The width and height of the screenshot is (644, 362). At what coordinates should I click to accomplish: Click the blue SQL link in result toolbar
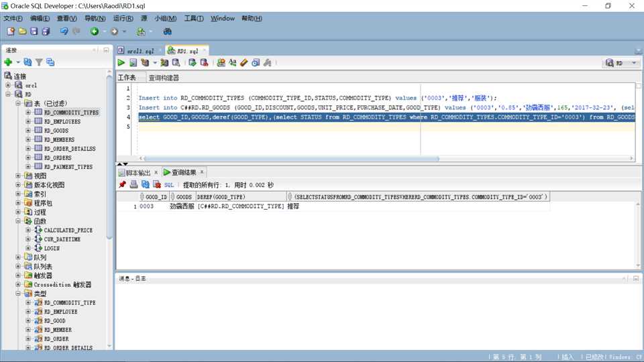coord(169,185)
